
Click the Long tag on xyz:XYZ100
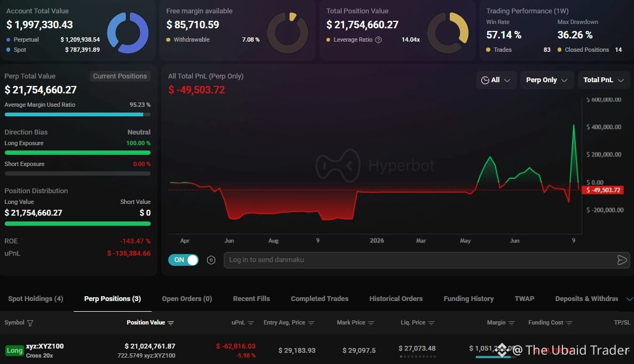point(14,350)
